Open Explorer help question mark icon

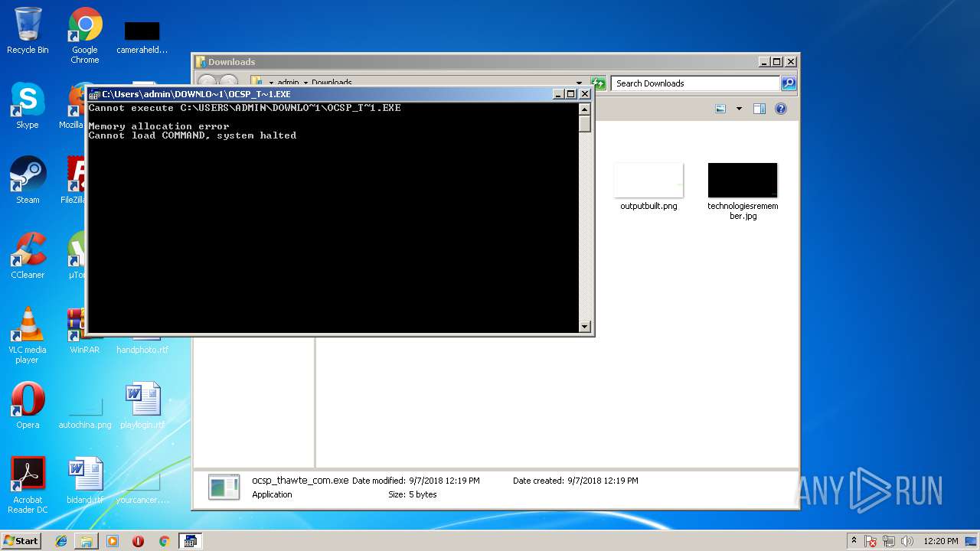coord(781,109)
